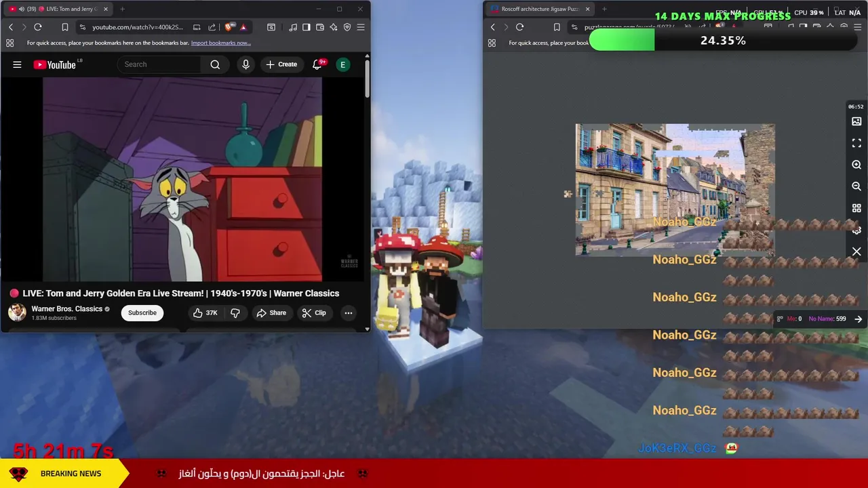
Task: Dislike the Tom and Jerry video
Action: tap(235, 312)
